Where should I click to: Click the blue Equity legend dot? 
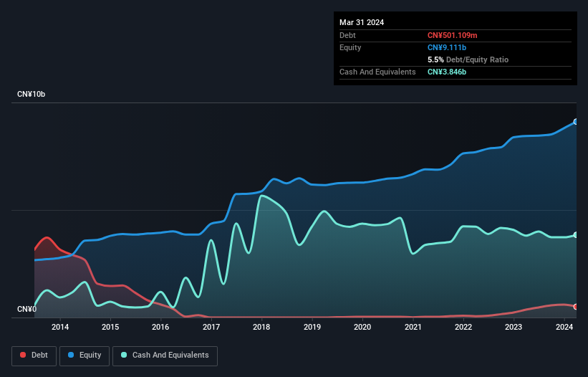point(71,355)
